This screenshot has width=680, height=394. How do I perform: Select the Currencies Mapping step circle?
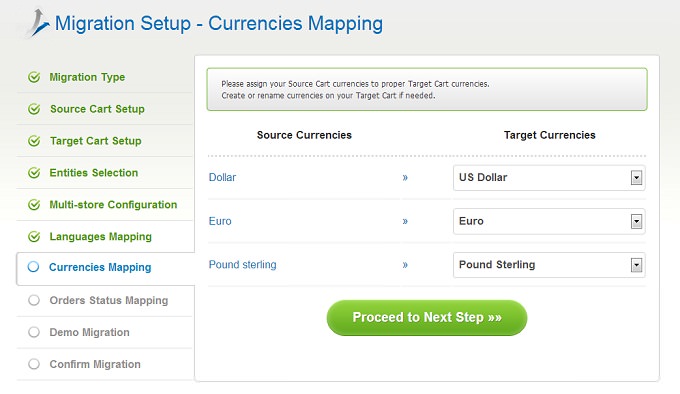point(33,267)
